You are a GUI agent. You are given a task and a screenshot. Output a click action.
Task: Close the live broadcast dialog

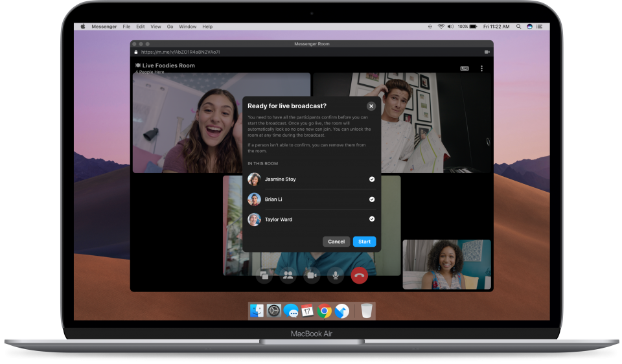(371, 106)
